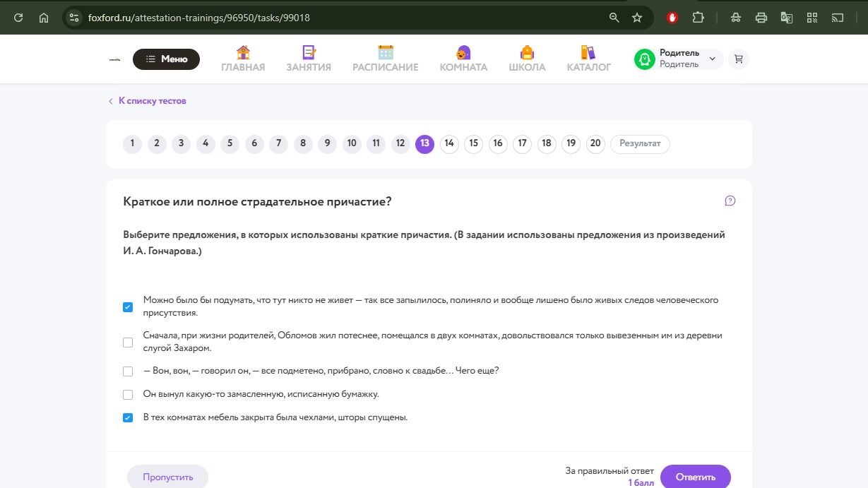Jump to question 16
The width and height of the screenshot is (868, 488).
click(x=498, y=144)
